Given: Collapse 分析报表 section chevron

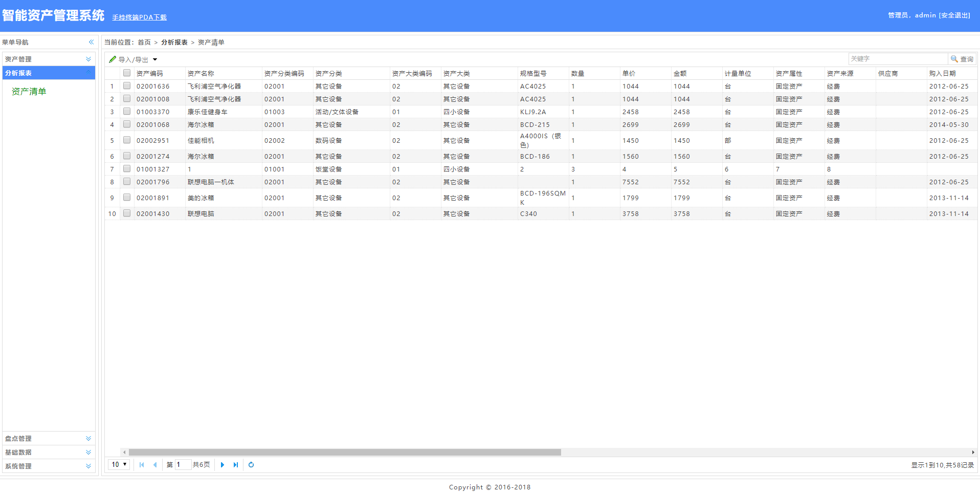Looking at the screenshot, I should coord(88,73).
